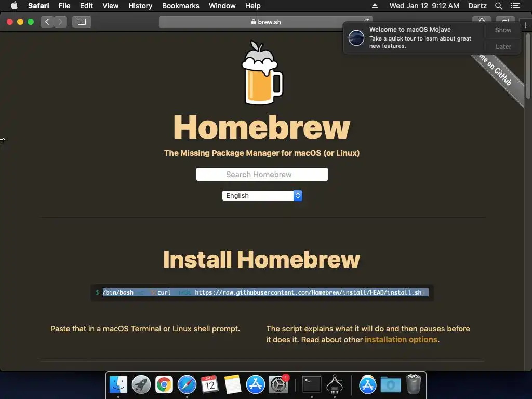Go forward to next page
Image resolution: width=532 pixels, height=399 pixels.
click(60, 22)
